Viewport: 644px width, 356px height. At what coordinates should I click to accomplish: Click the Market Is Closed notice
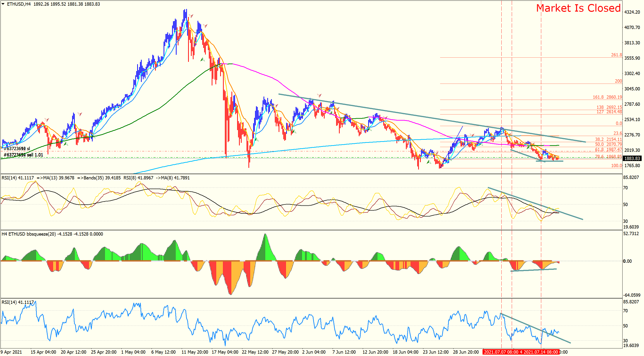[x=578, y=8]
